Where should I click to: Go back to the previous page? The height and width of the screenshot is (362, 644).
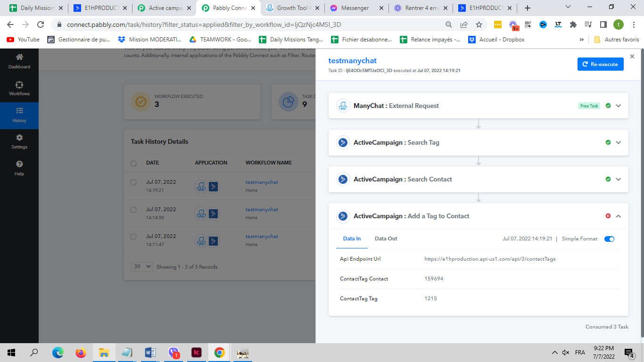click(x=10, y=25)
